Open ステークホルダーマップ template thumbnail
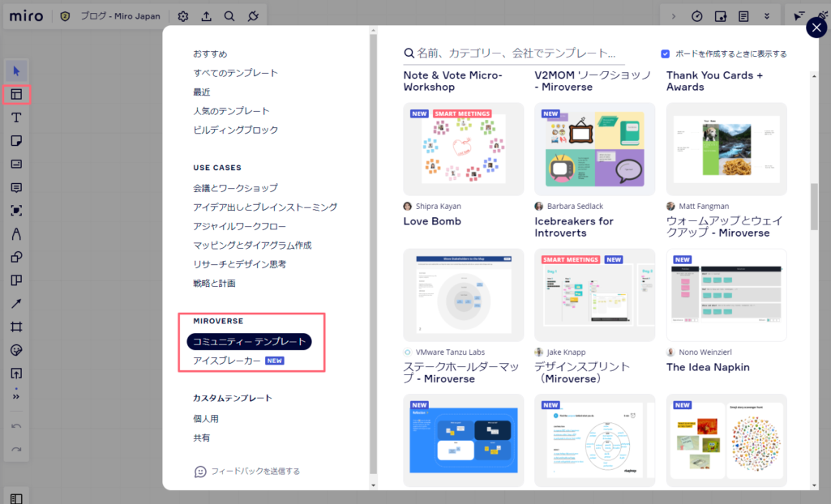831x504 pixels. pos(463,295)
